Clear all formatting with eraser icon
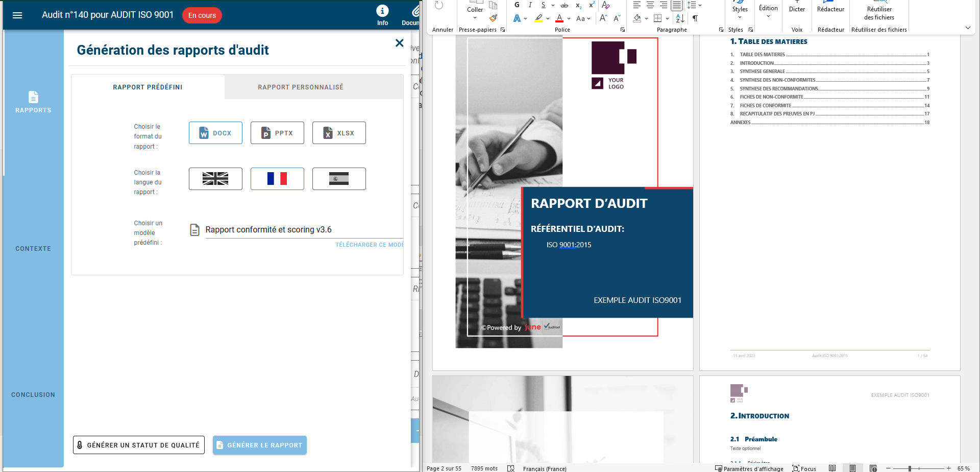 point(606,5)
